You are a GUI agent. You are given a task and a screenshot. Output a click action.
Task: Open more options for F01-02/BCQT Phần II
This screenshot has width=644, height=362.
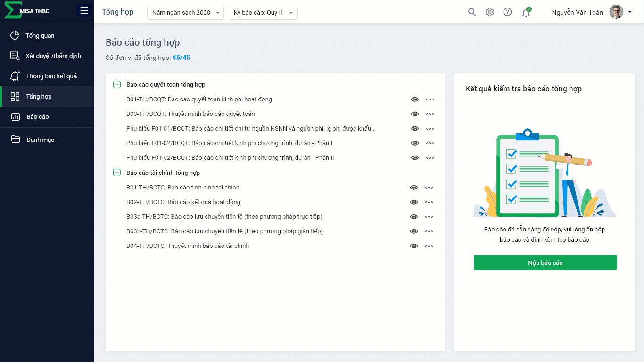[429, 158]
